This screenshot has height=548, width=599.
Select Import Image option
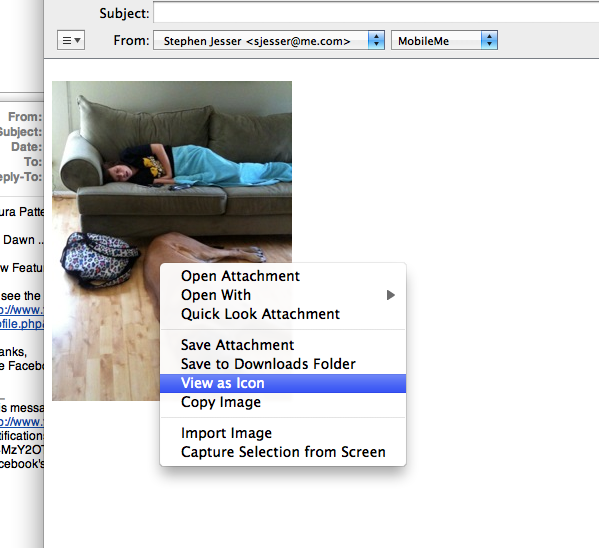coord(283,433)
